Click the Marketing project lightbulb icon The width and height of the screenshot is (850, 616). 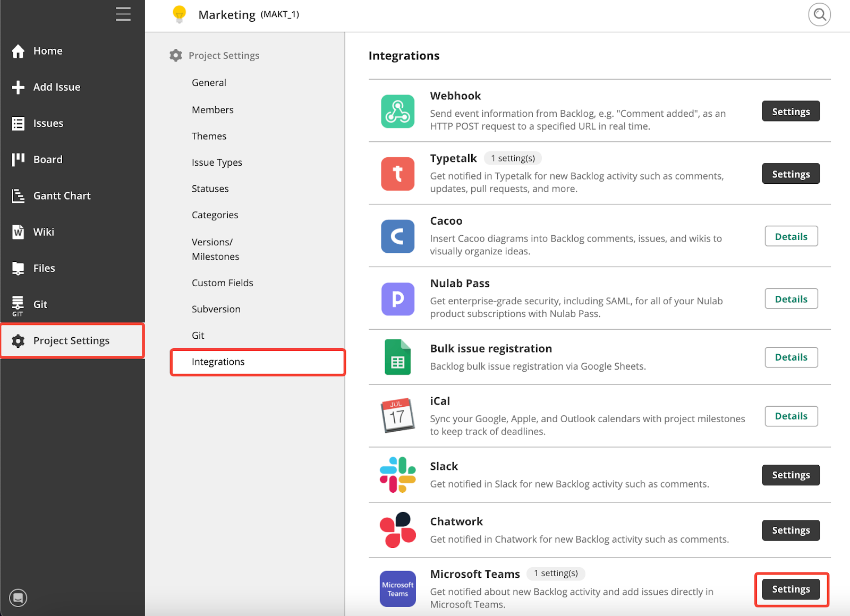click(x=180, y=14)
